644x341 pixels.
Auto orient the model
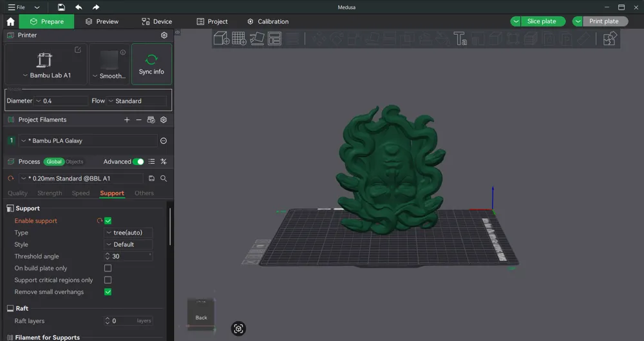coord(257,38)
